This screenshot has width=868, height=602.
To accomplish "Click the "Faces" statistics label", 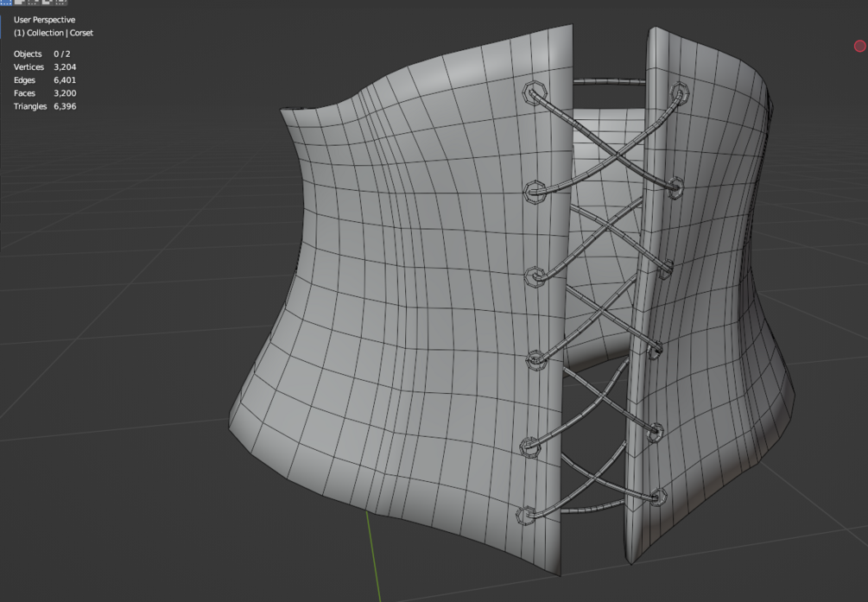I will coord(24,93).
